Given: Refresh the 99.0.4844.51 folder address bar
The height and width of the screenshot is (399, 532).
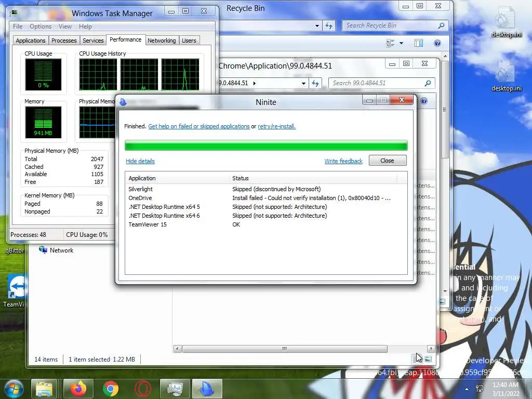Looking at the screenshot, I should click(x=315, y=83).
